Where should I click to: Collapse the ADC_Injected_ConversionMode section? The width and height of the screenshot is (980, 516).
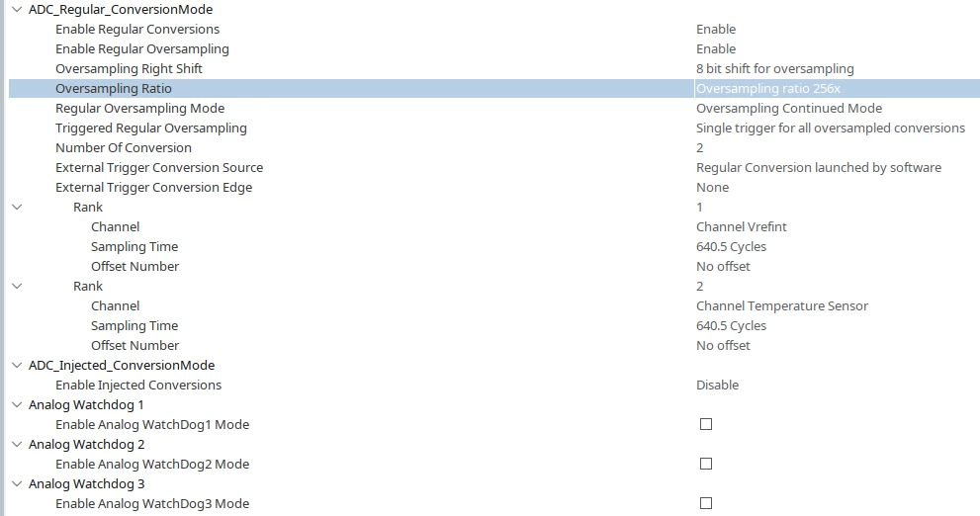[17, 365]
